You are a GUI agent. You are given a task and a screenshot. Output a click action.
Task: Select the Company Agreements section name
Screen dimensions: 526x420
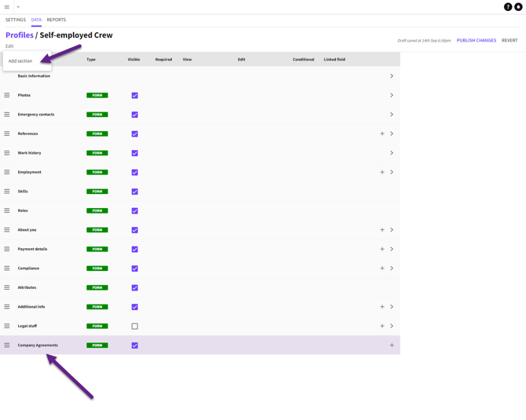[x=38, y=345]
